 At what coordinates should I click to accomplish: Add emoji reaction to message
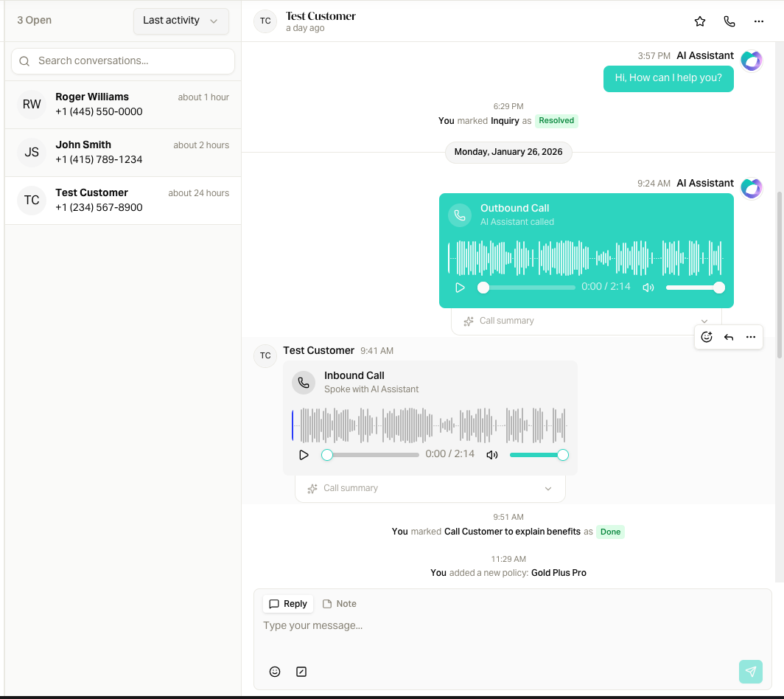(x=706, y=337)
